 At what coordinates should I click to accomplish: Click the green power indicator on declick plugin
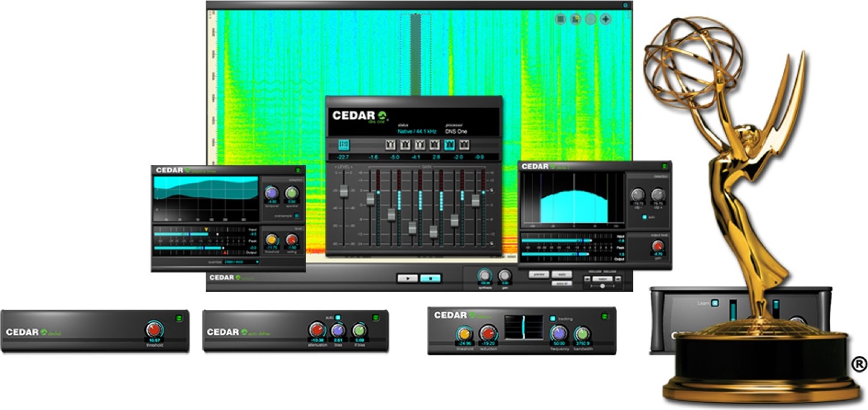(178, 316)
